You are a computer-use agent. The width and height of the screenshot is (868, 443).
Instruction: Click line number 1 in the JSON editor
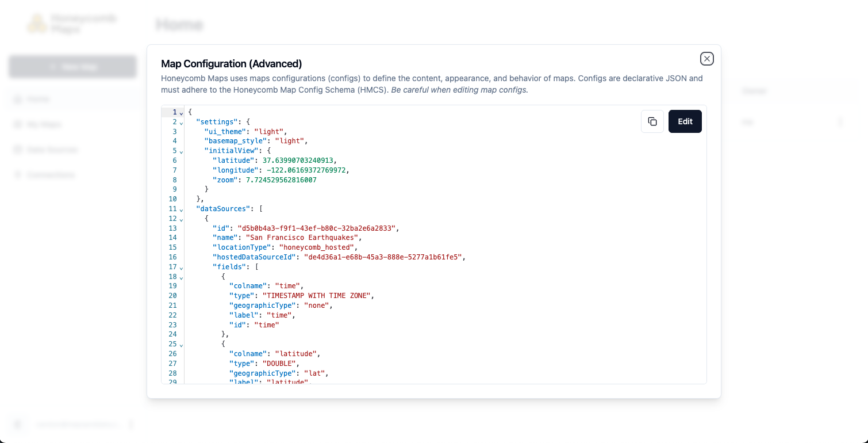[x=174, y=112]
